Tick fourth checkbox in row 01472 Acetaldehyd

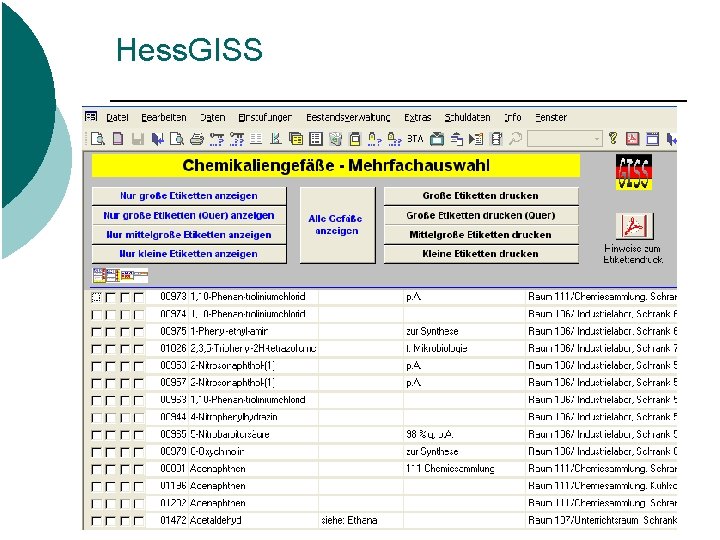tap(139, 521)
